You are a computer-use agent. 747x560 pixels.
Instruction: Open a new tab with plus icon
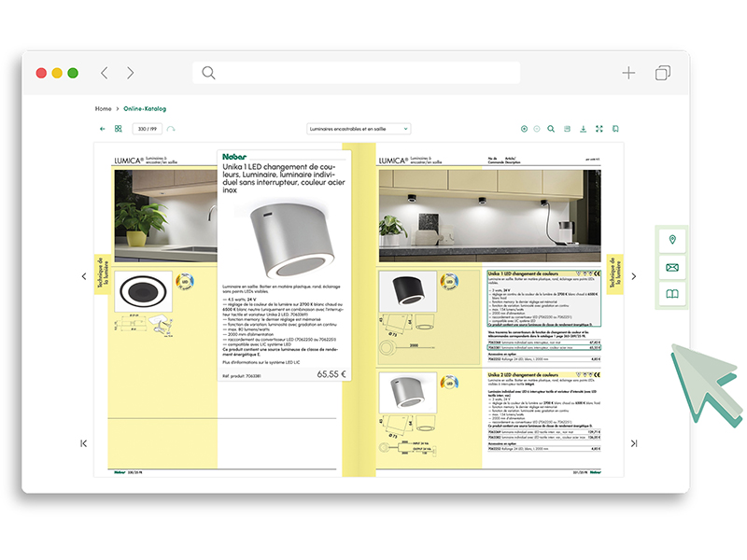(628, 73)
